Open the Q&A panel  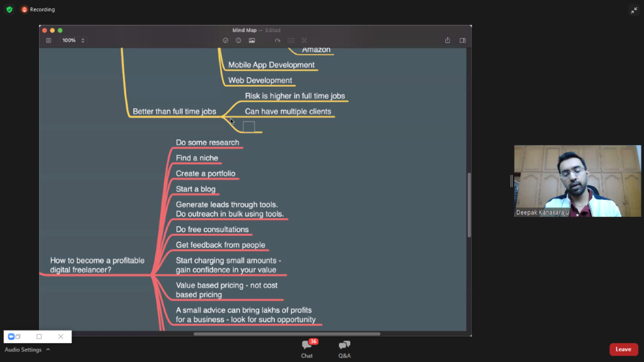point(344,348)
